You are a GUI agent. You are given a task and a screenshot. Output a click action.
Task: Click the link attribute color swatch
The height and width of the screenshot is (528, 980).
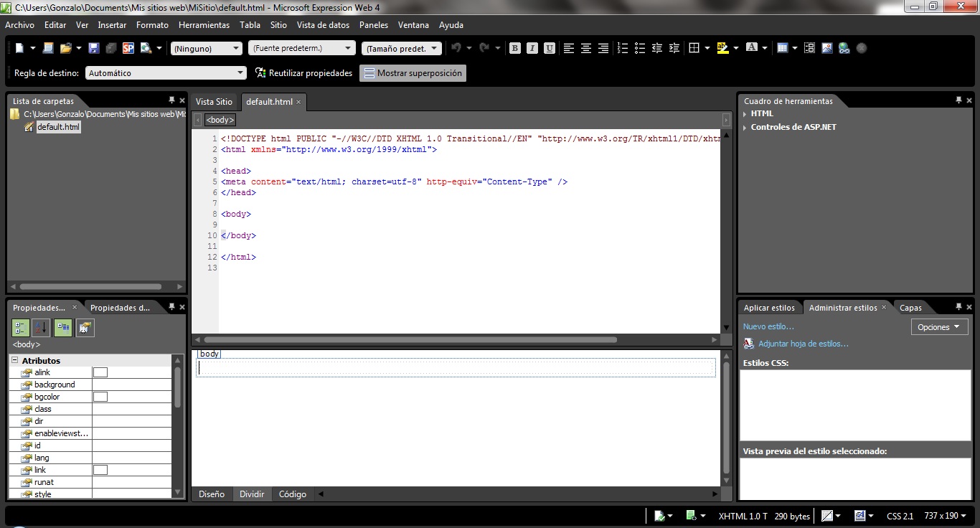(x=100, y=470)
